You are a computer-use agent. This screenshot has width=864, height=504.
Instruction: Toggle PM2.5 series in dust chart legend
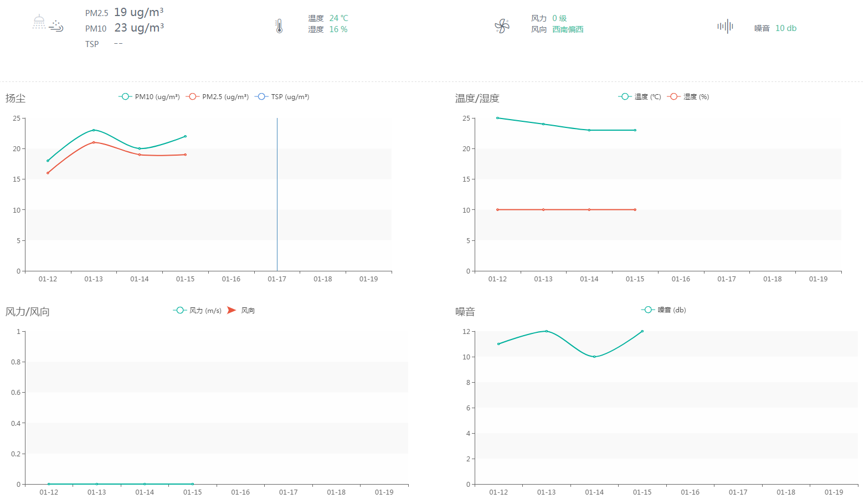pos(217,96)
